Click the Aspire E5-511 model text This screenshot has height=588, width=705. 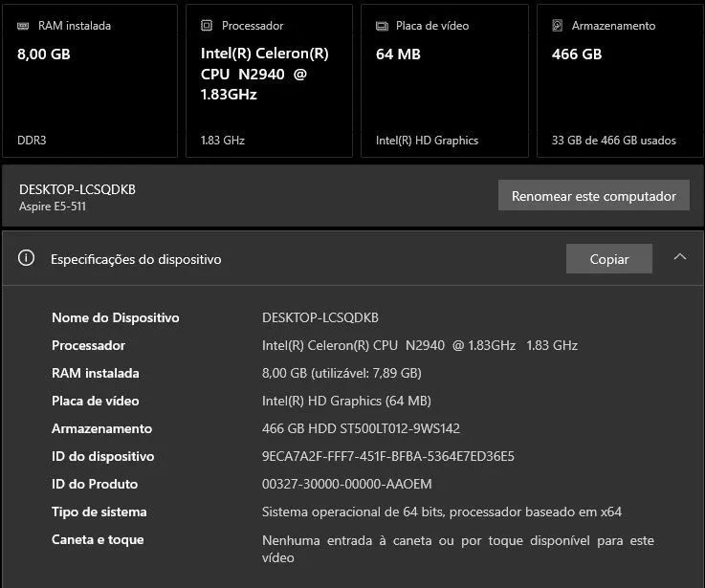pos(53,207)
